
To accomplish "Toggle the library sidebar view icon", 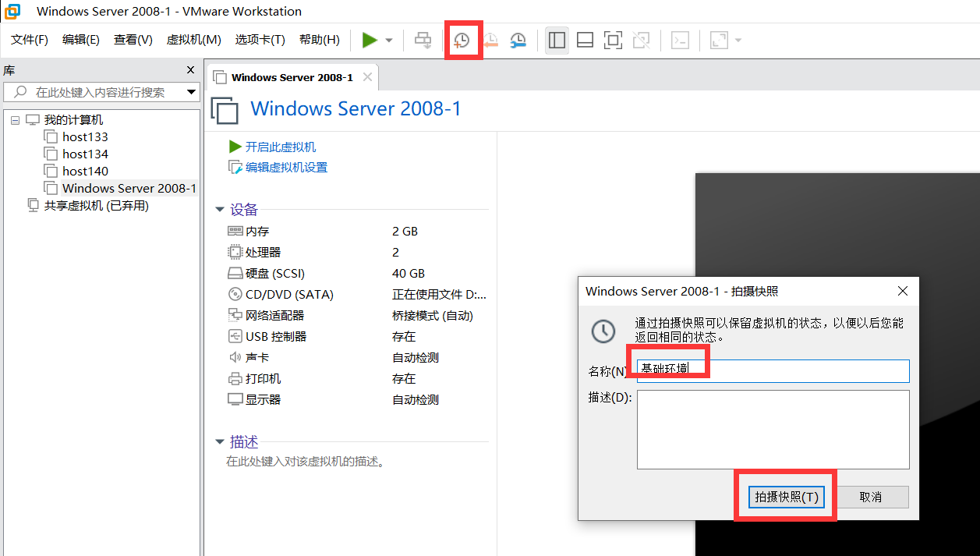I will (557, 40).
